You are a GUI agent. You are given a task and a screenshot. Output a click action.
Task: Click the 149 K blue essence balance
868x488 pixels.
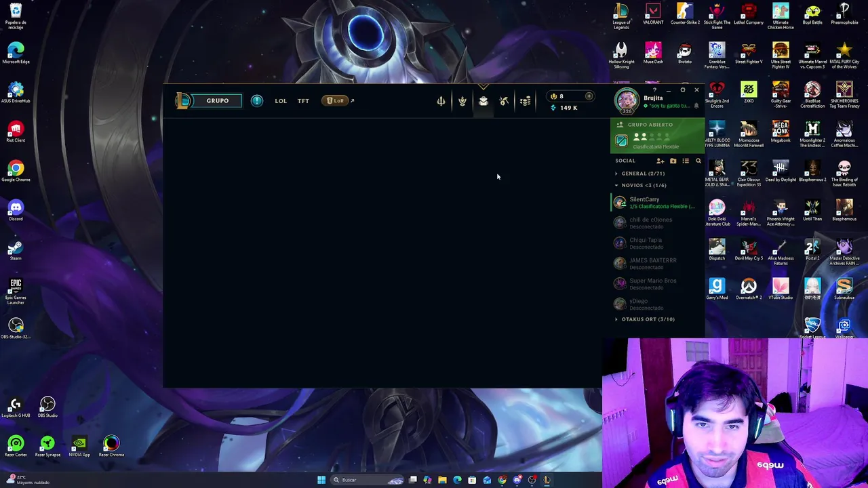pos(564,108)
